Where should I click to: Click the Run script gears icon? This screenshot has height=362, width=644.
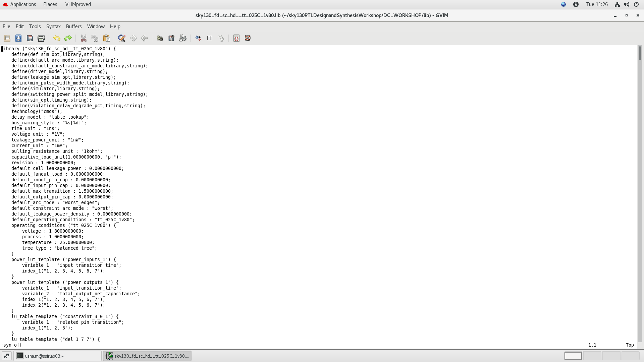point(183,38)
